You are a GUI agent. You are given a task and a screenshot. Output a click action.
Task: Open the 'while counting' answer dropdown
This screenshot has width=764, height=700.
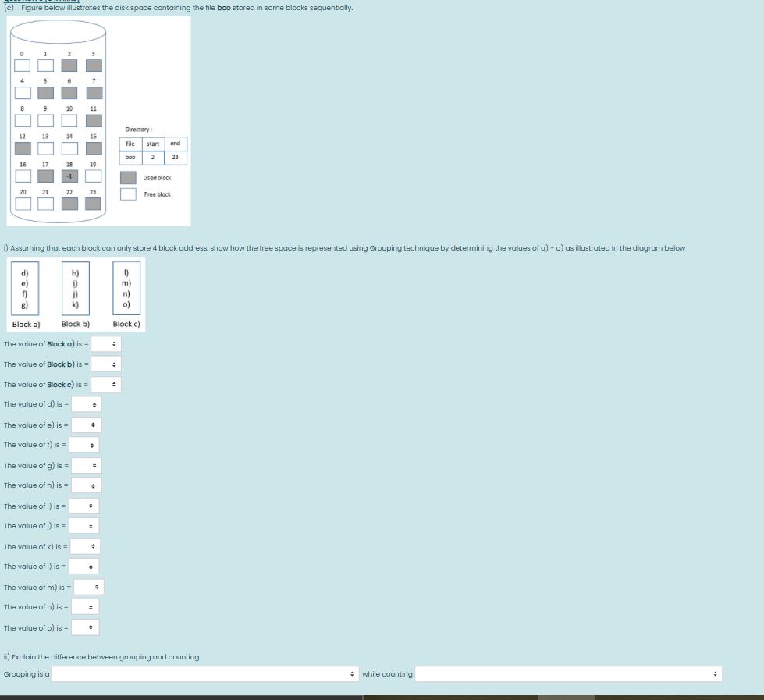pos(567,673)
